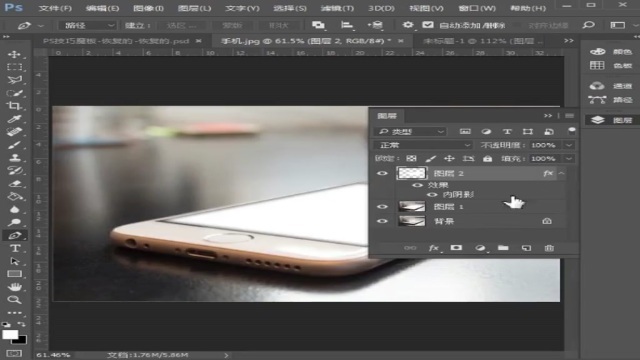Open 滤镜(T) menu
The height and width of the screenshot is (360, 640).
pos(337,8)
